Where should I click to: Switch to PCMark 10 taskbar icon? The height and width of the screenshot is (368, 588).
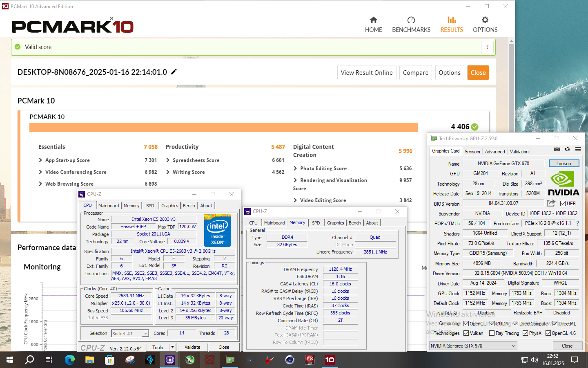330,360
